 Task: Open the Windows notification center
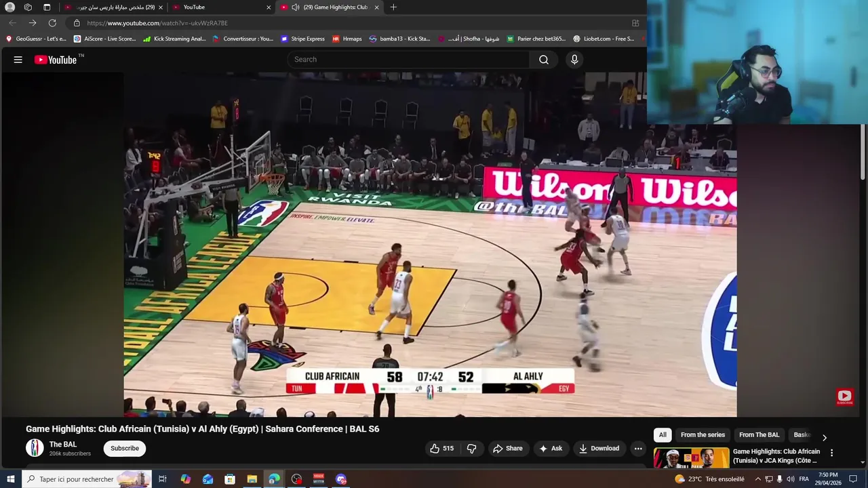[853, 479]
